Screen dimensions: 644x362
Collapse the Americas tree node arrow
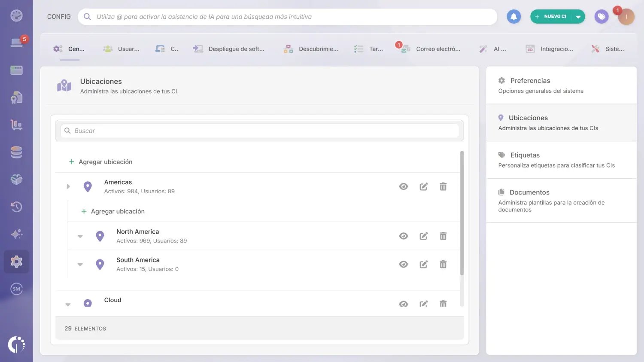[x=68, y=186]
